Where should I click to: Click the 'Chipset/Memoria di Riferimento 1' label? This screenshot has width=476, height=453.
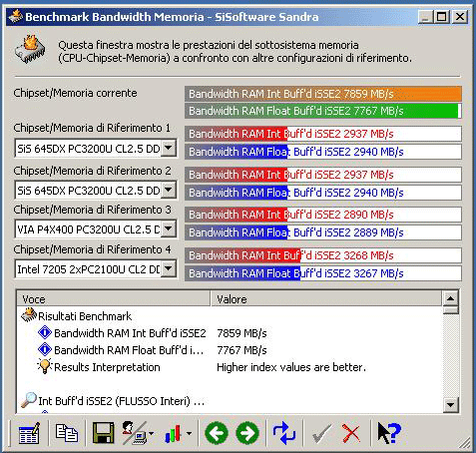click(92, 128)
